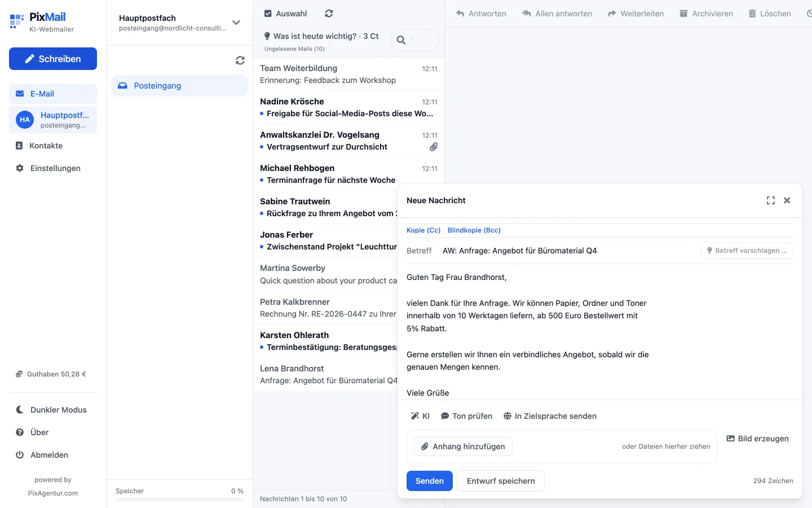812x508 pixels.
Task: Add a Kopie (Cc) field
Action: 423,230
